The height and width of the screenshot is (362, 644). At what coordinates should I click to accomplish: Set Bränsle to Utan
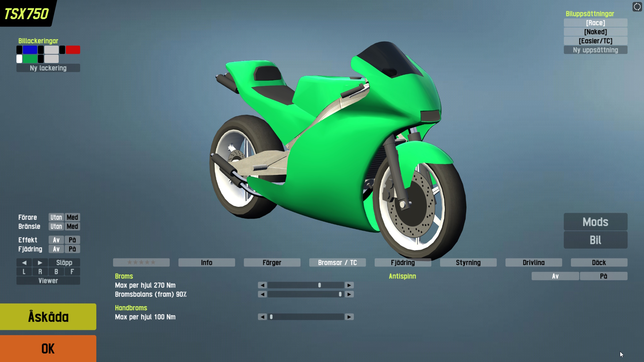(x=56, y=226)
